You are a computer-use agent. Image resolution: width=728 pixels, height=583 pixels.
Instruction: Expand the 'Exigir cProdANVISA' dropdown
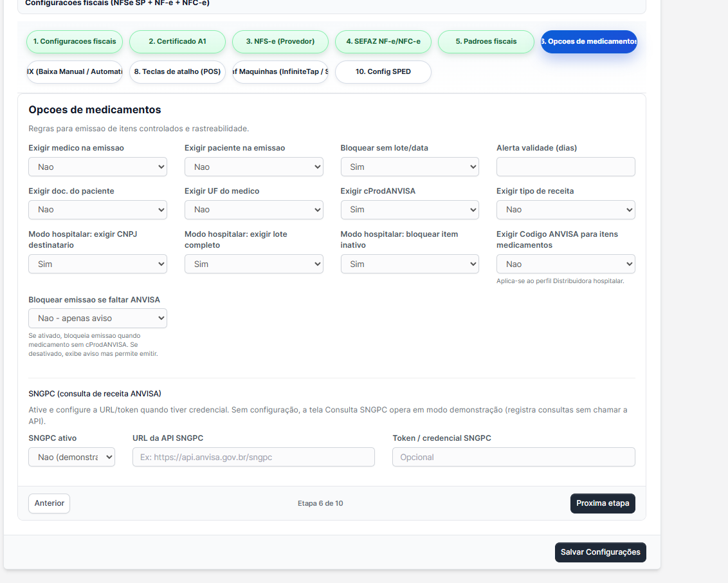[409, 209]
